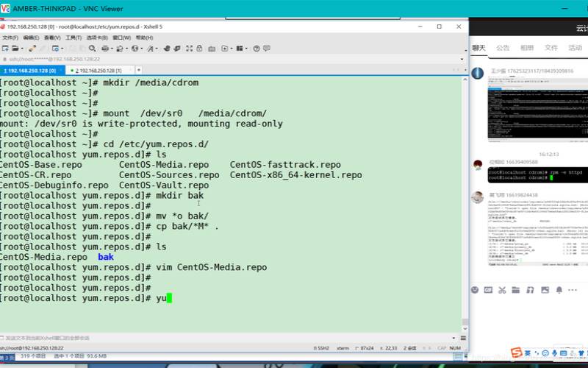Click the printer icon in Xshell toolbar

coord(105,49)
